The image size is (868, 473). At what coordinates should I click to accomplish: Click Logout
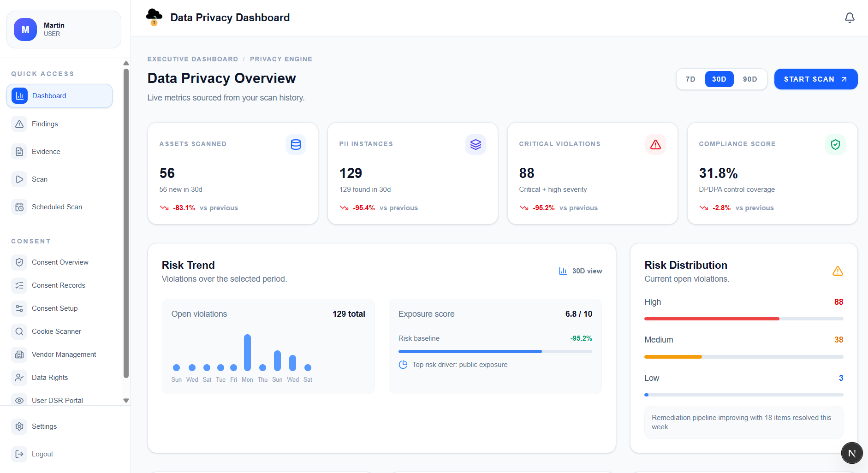coord(59,454)
